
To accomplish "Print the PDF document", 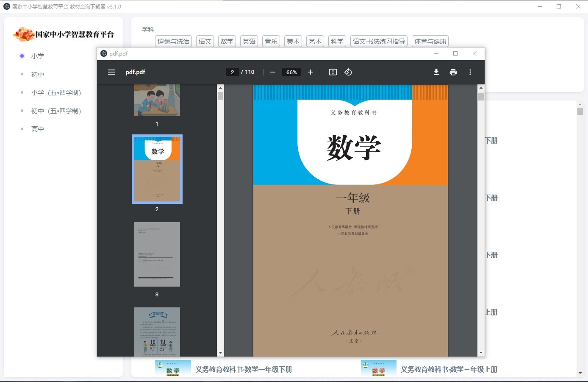I will click(453, 72).
